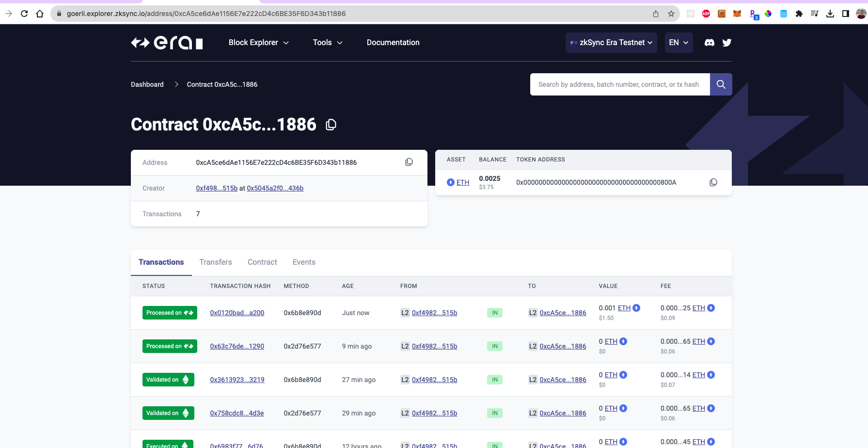Image resolution: width=868 pixels, height=448 pixels.
Task: Open the EN language dropdown
Action: pos(679,43)
